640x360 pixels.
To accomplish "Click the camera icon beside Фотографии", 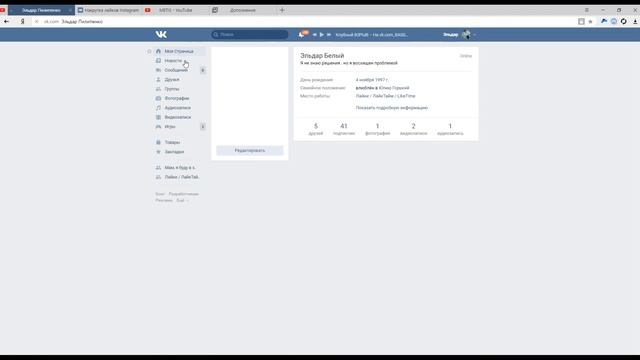I will click(x=158, y=98).
